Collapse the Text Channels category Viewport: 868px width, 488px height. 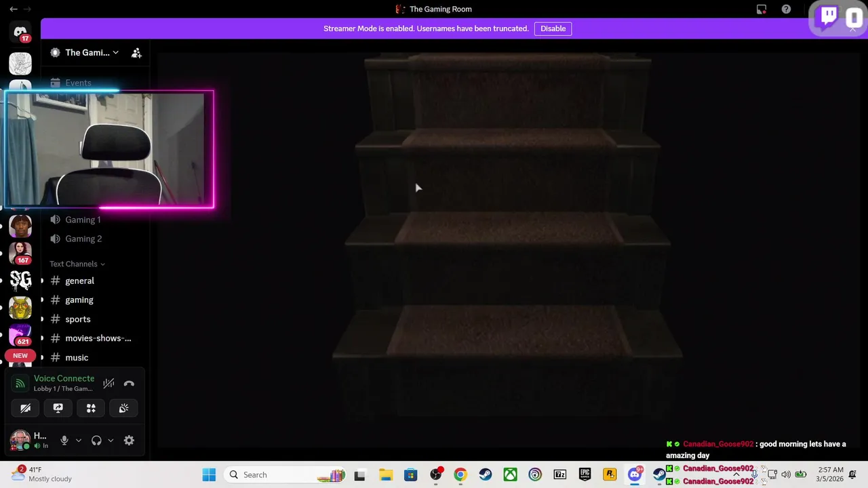coord(77,264)
